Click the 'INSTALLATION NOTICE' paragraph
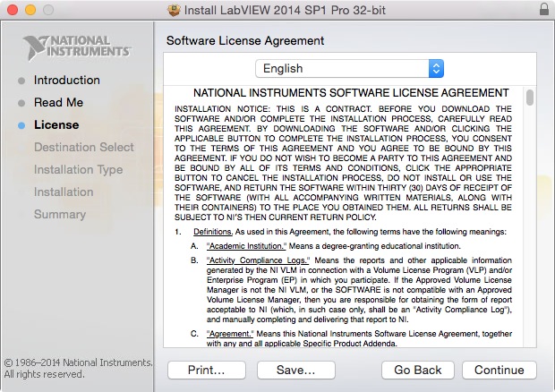The height and width of the screenshot is (392, 555). (x=343, y=163)
